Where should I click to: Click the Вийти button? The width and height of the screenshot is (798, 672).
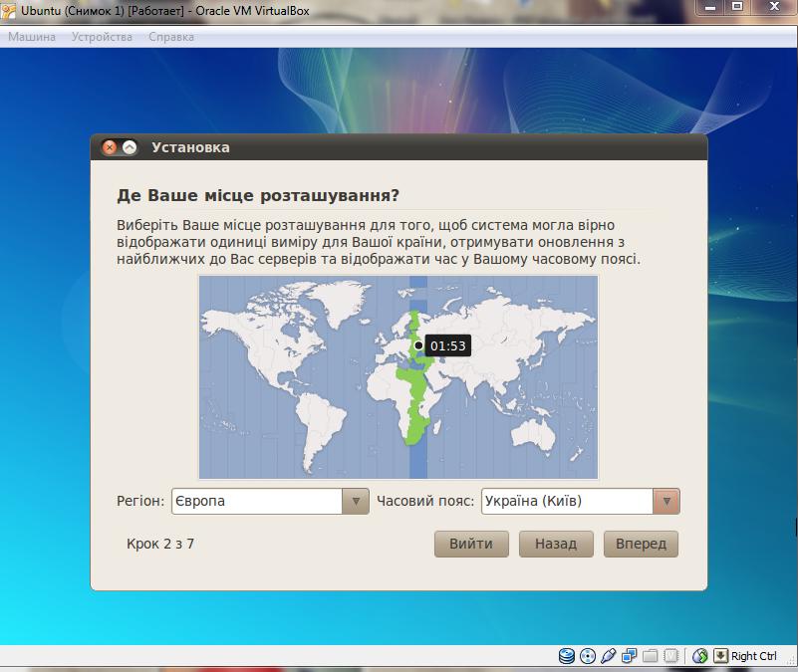click(471, 544)
